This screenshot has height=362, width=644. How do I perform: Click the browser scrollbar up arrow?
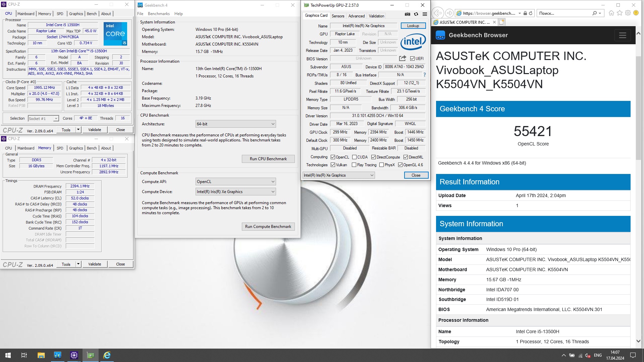coord(638,34)
